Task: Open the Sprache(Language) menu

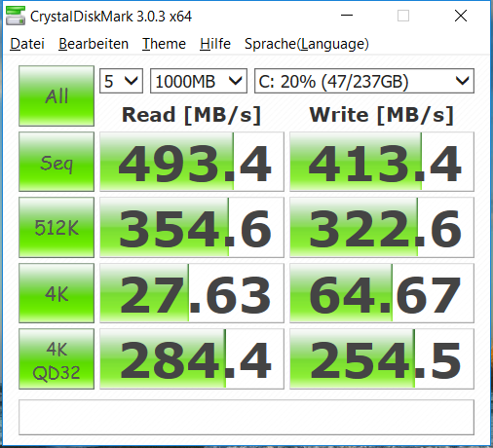Action: click(307, 44)
